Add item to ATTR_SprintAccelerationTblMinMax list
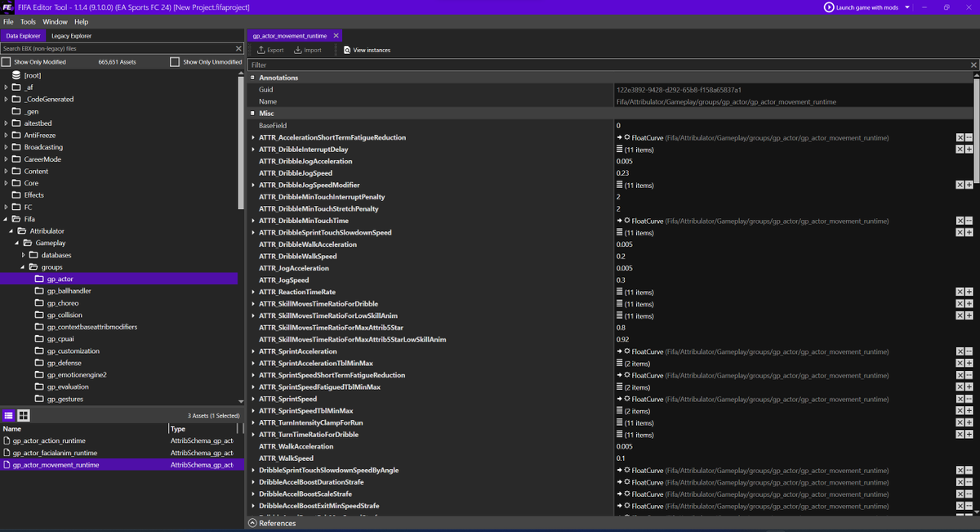 [969, 364]
